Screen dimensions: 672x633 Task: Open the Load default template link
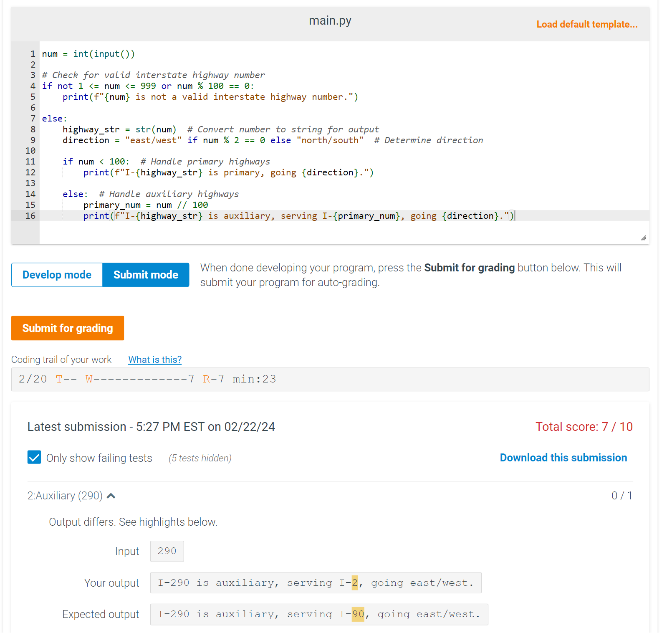point(586,24)
